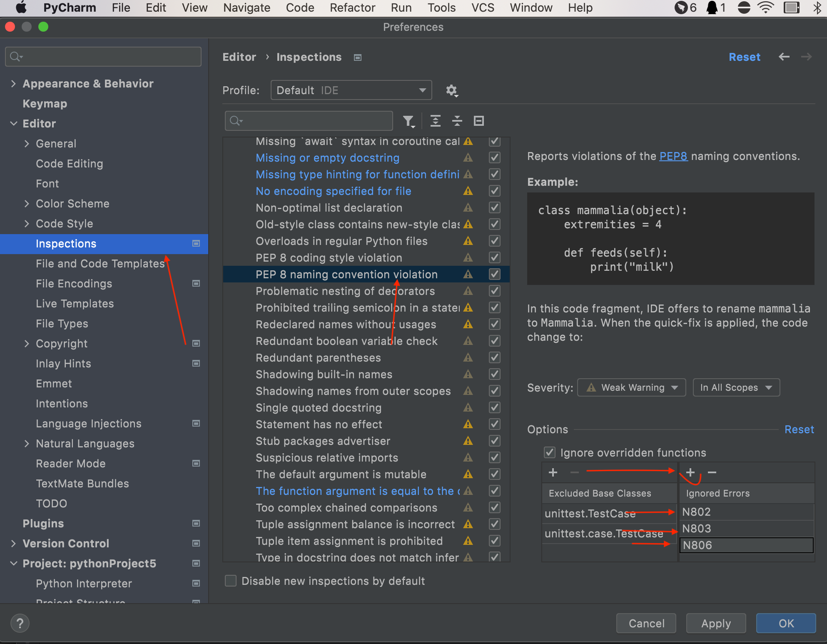This screenshot has height=644, width=827.
Task: Click the filter icon in inspections search bar
Action: click(x=409, y=121)
